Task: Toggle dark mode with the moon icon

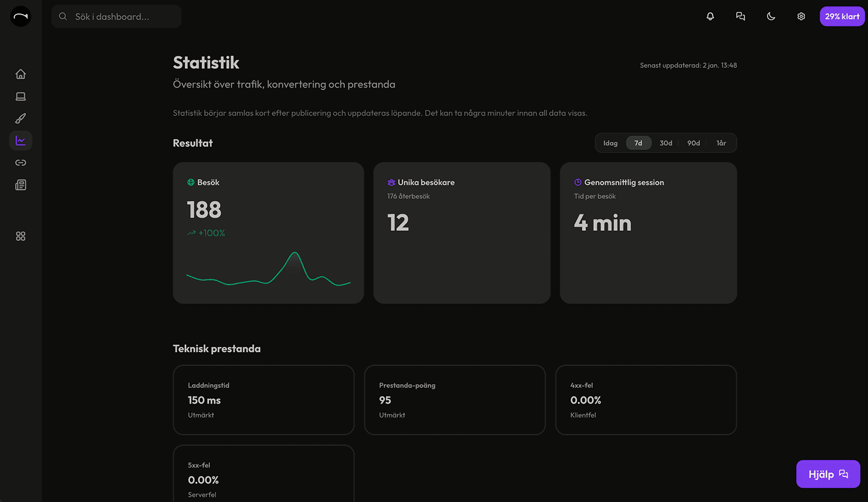Action: click(771, 16)
